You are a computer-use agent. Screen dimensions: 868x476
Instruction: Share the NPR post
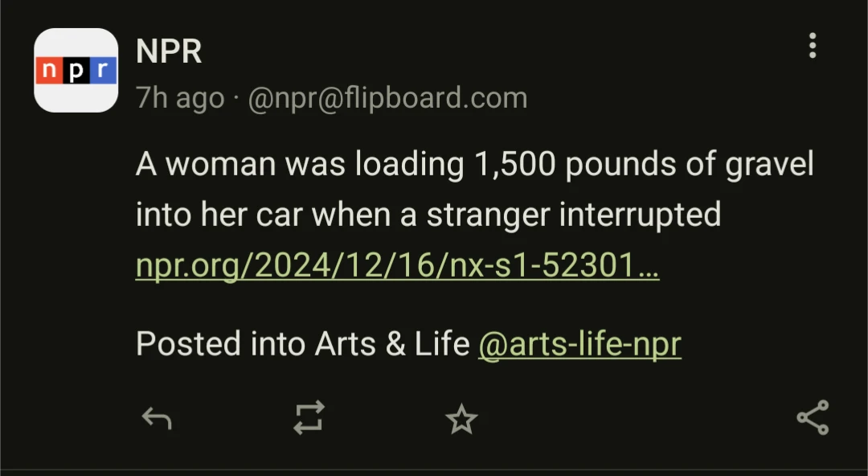tap(812, 418)
